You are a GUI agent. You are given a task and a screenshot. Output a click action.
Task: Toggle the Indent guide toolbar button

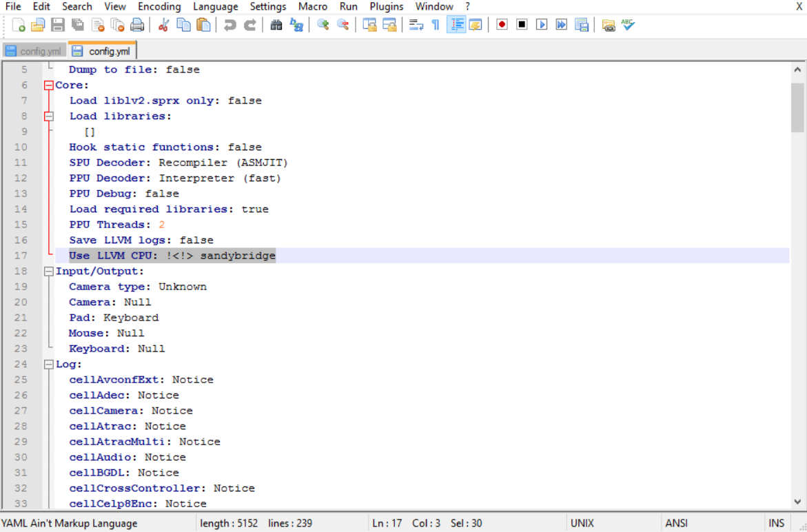point(456,25)
